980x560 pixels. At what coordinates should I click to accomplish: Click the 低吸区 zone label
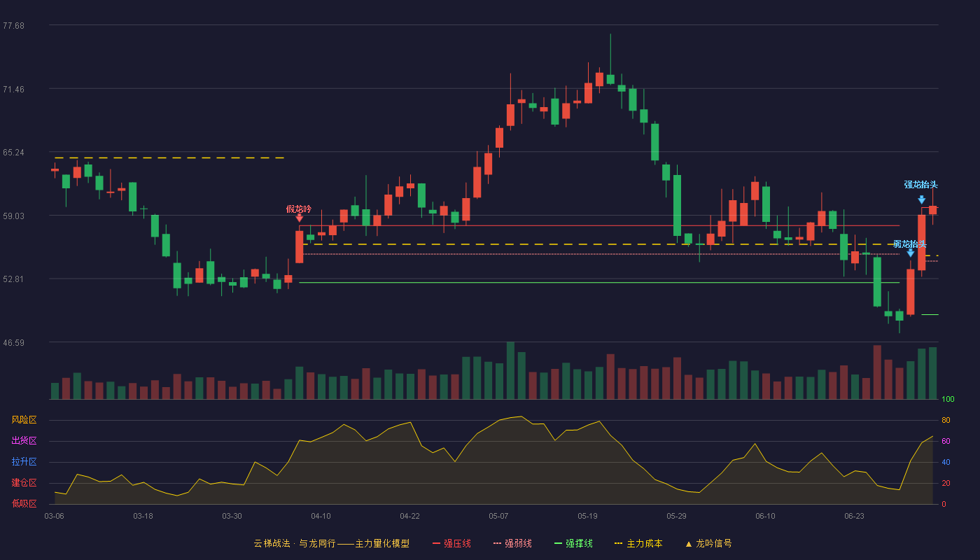[x=24, y=503]
